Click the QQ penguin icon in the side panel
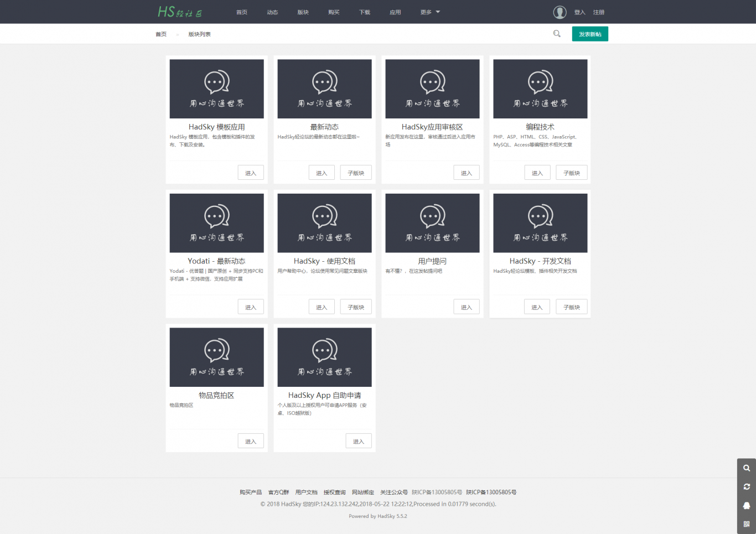756x534 pixels. [x=747, y=506]
